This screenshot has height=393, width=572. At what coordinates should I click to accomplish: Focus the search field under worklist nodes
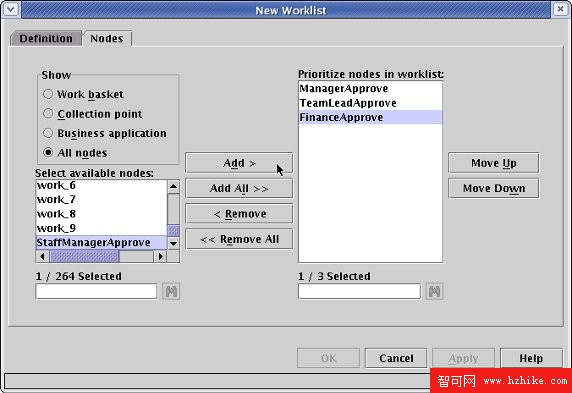[x=359, y=291]
